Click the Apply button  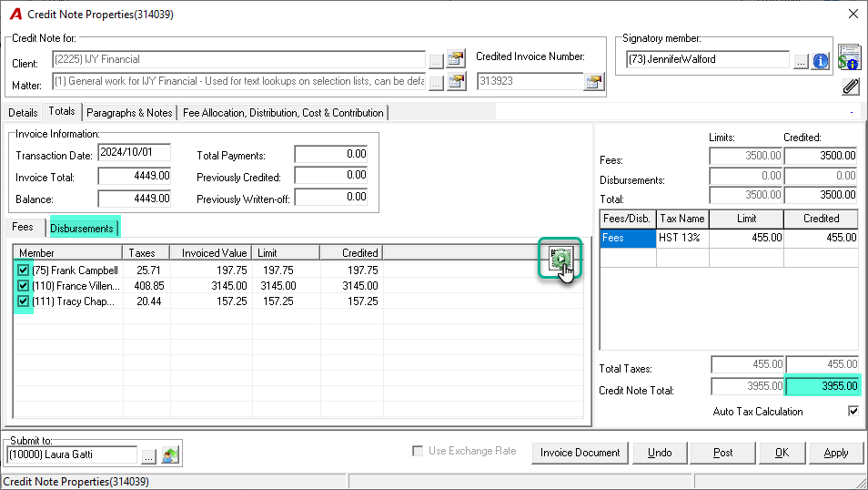click(836, 453)
